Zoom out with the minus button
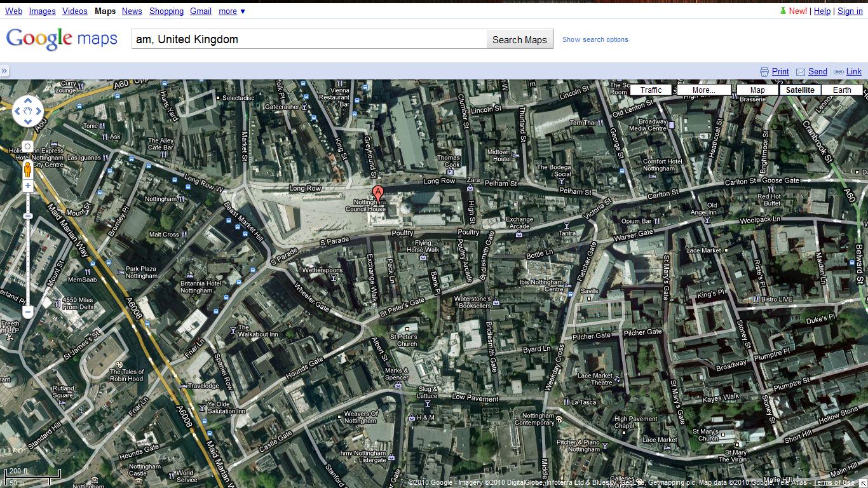868x488 pixels. click(x=28, y=312)
